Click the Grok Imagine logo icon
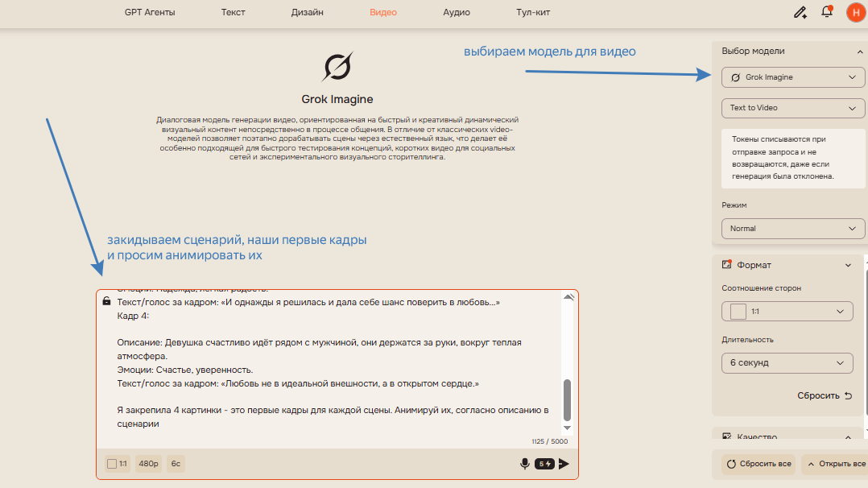 (337, 67)
